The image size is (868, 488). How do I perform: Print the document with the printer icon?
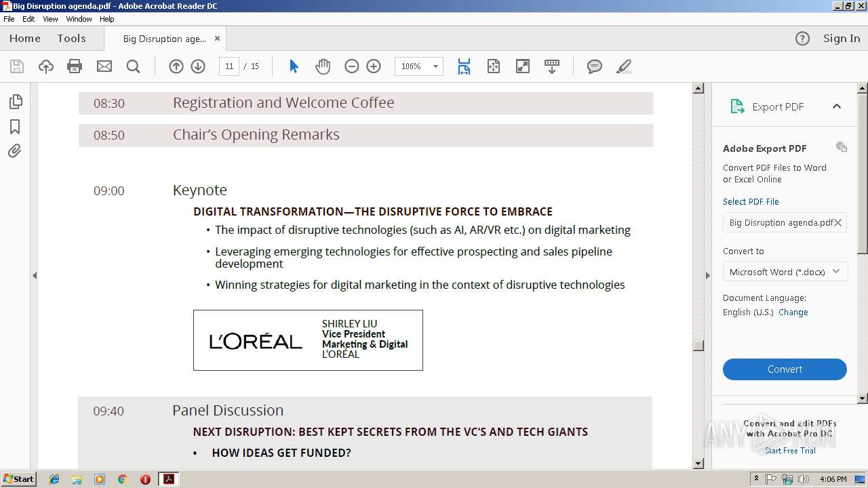point(75,66)
